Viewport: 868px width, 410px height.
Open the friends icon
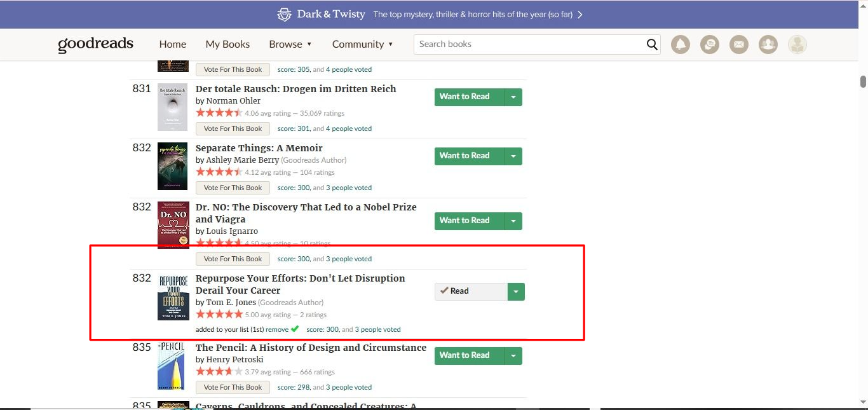pos(768,44)
